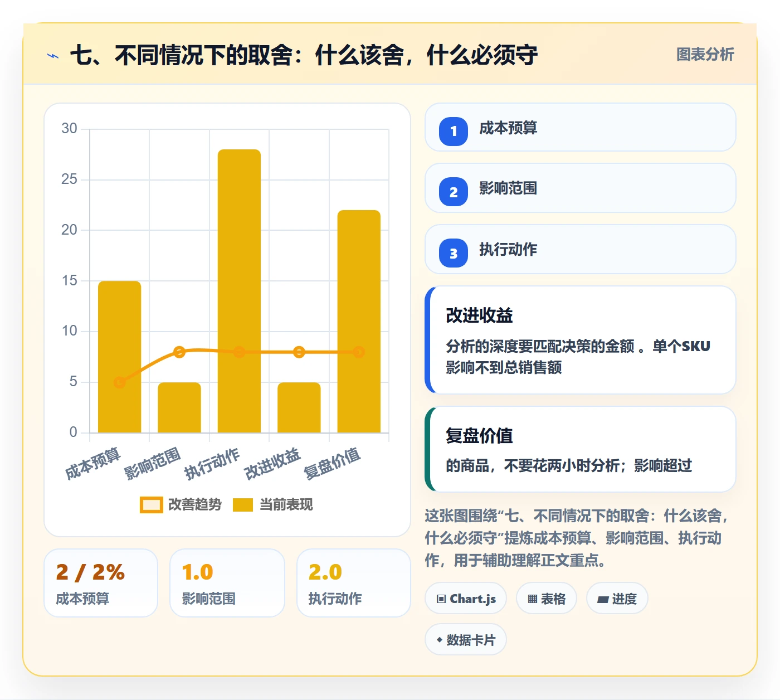Click the icon in the Chart.js tag

441,599
